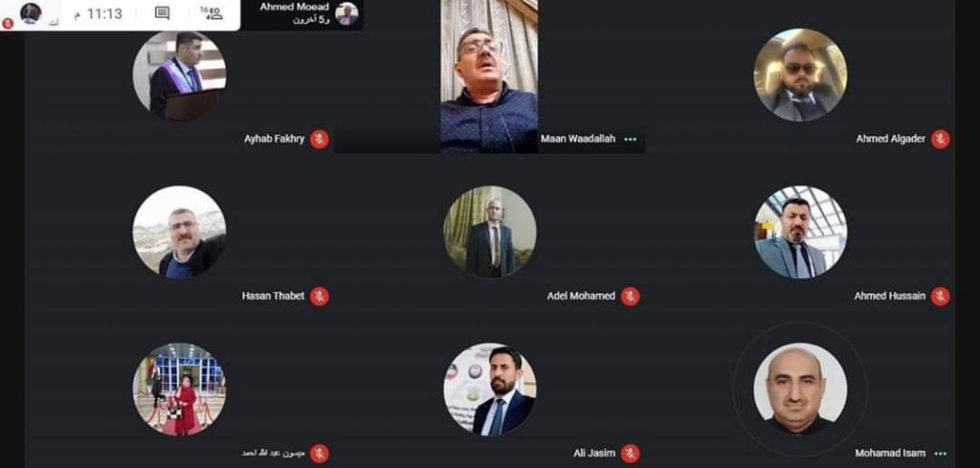Screen dimensions: 980x468
Task: Click Ali Jasim's muted microphone icon
Action: pos(630,453)
